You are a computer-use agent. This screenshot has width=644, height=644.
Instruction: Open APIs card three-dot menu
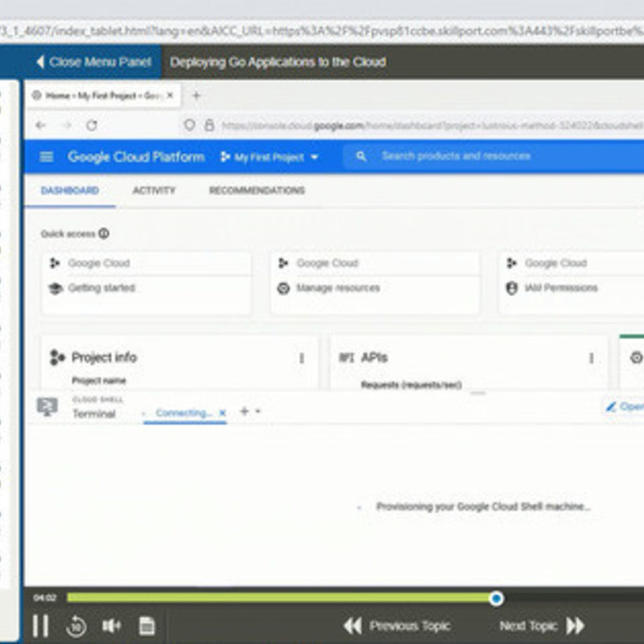pyautogui.click(x=592, y=358)
